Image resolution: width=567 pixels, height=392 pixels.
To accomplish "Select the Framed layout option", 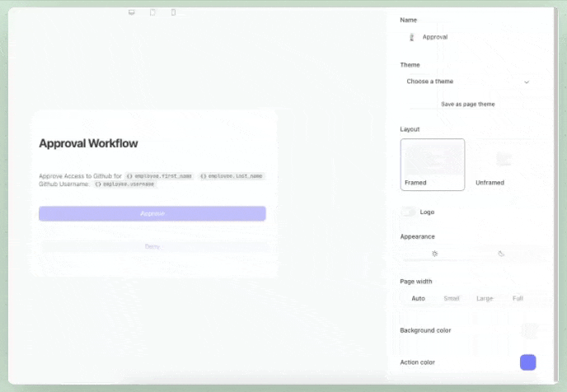I will 433,165.
